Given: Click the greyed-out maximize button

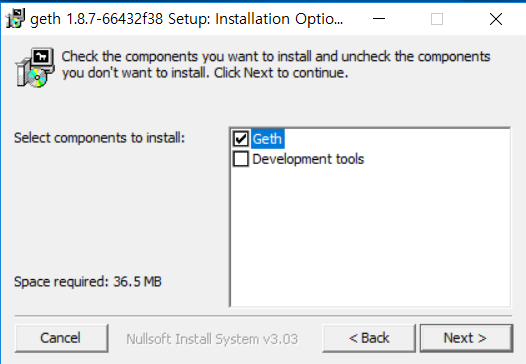Looking at the screenshot, I should point(437,19).
